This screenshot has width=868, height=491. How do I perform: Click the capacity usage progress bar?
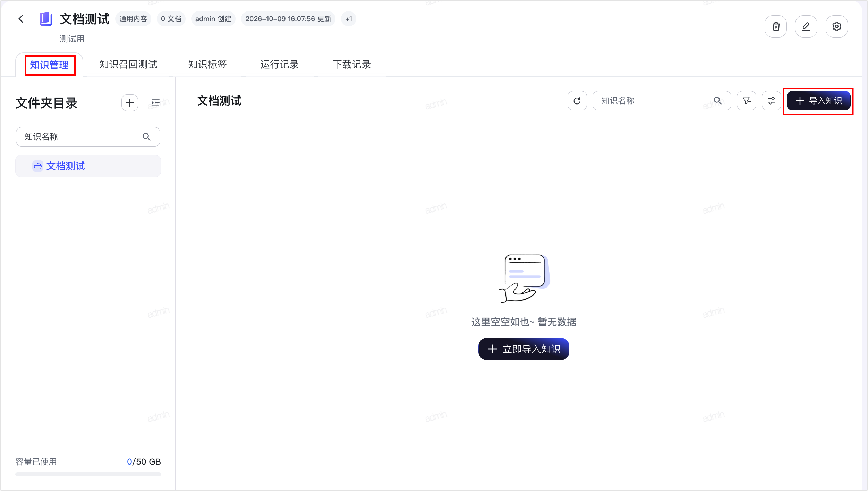coord(88,474)
